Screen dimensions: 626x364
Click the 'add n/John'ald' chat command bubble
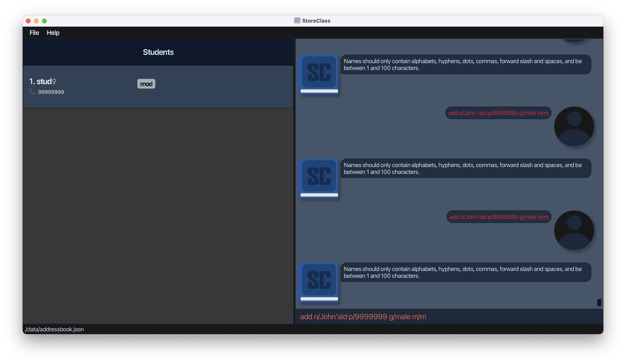click(499, 217)
